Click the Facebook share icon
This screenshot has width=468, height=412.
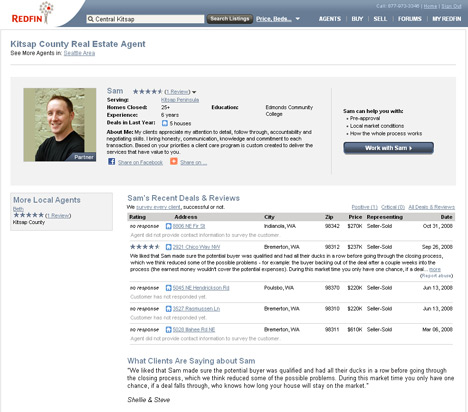112,162
